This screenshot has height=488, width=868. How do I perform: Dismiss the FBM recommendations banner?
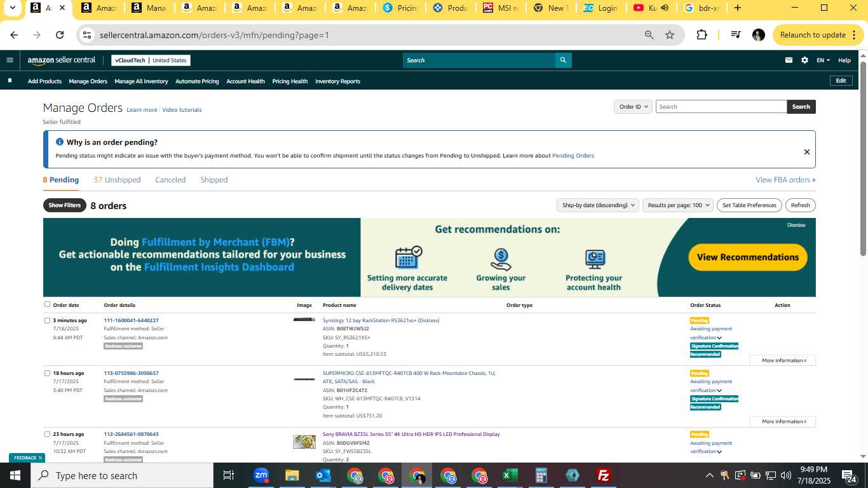pyautogui.click(x=796, y=225)
